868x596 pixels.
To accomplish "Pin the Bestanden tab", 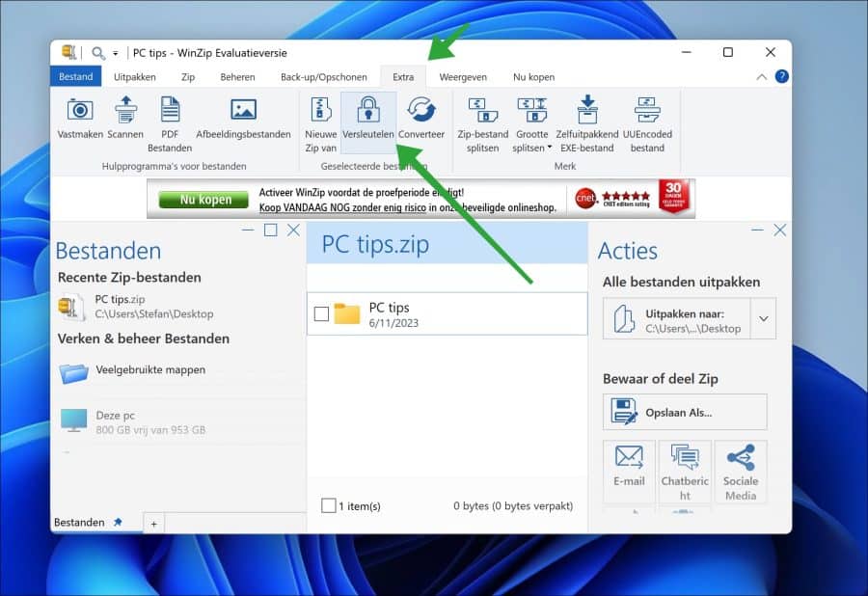I will 118,522.
